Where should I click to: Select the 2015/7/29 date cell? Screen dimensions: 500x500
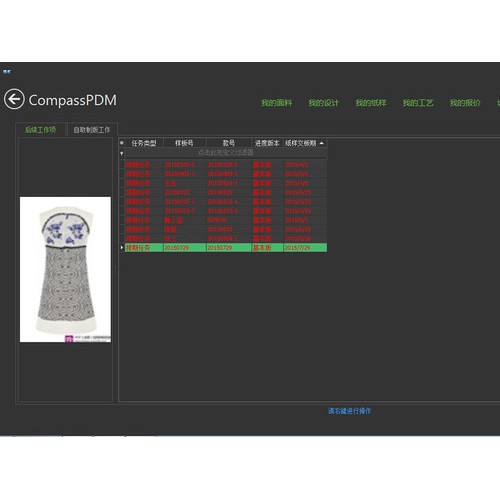pos(305,248)
